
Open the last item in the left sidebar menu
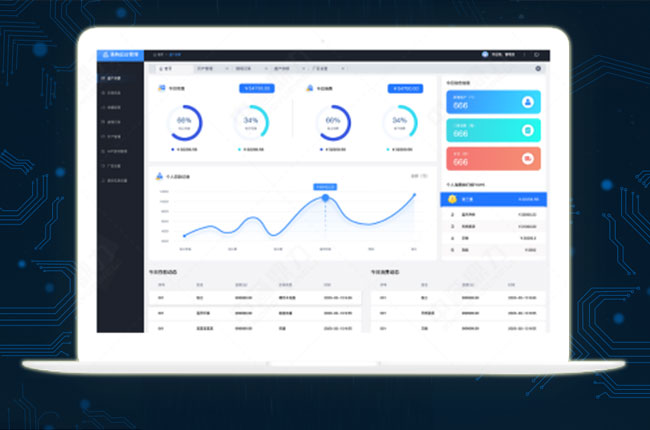(x=119, y=179)
